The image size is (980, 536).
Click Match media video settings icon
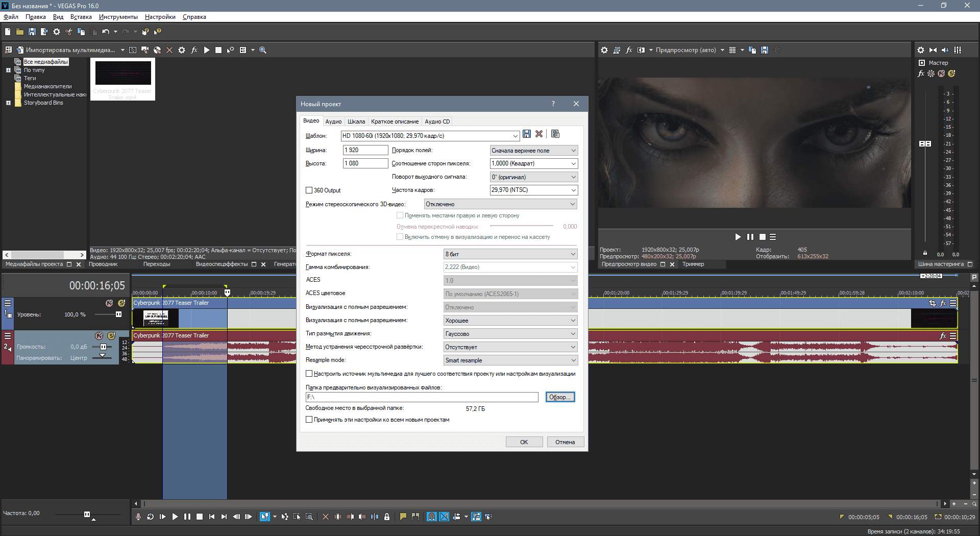(x=555, y=134)
